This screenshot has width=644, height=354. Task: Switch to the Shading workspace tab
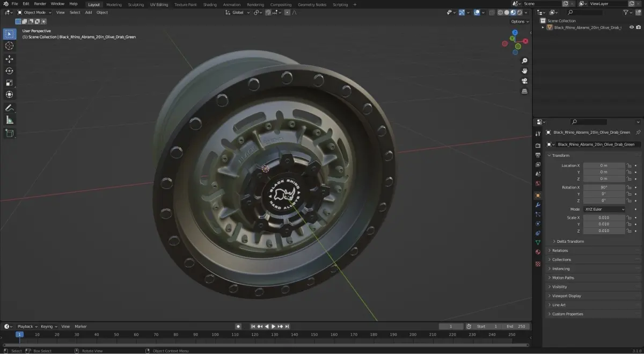(x=210, y=4)
